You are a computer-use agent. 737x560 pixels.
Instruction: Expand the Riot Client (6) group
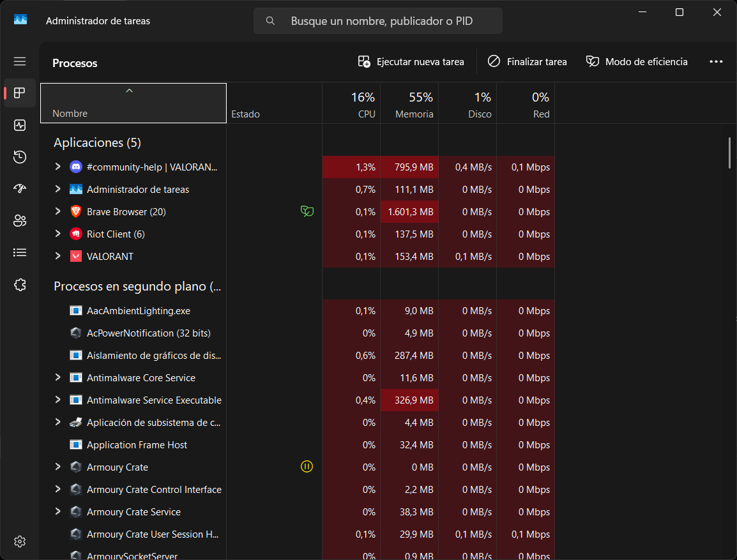tap(58, 234)
